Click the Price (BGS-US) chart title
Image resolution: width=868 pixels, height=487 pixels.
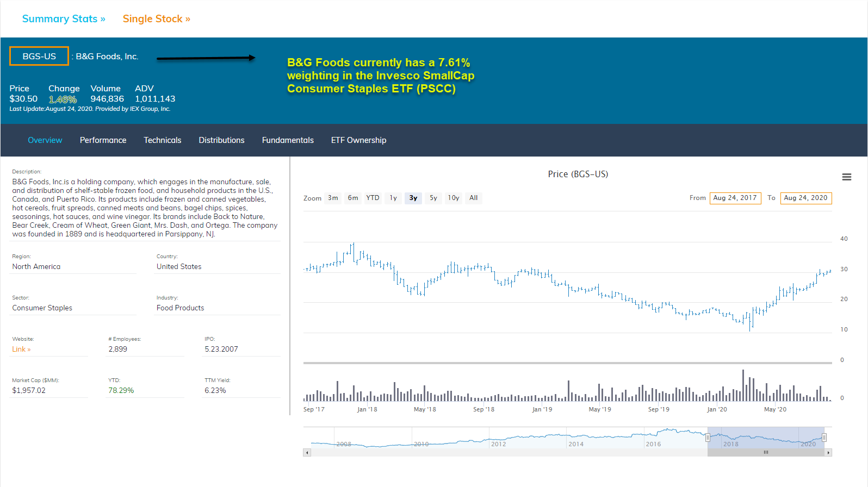coord(578,174)
